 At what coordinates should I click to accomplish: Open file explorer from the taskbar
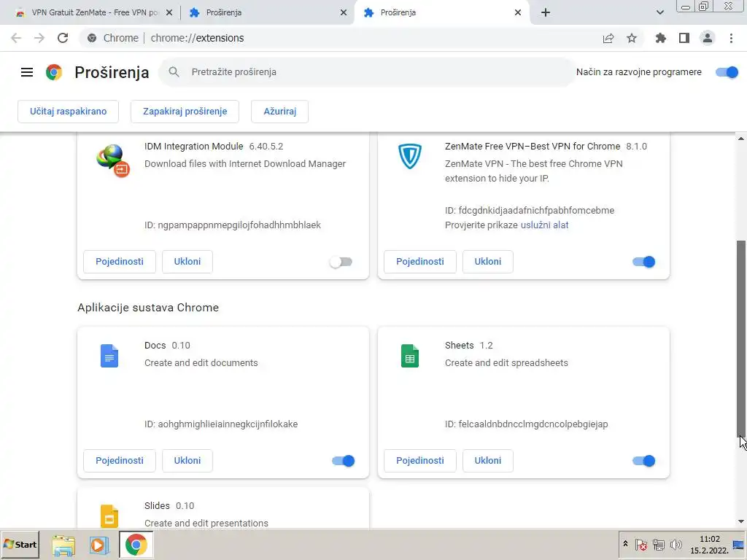click(63, 545)
